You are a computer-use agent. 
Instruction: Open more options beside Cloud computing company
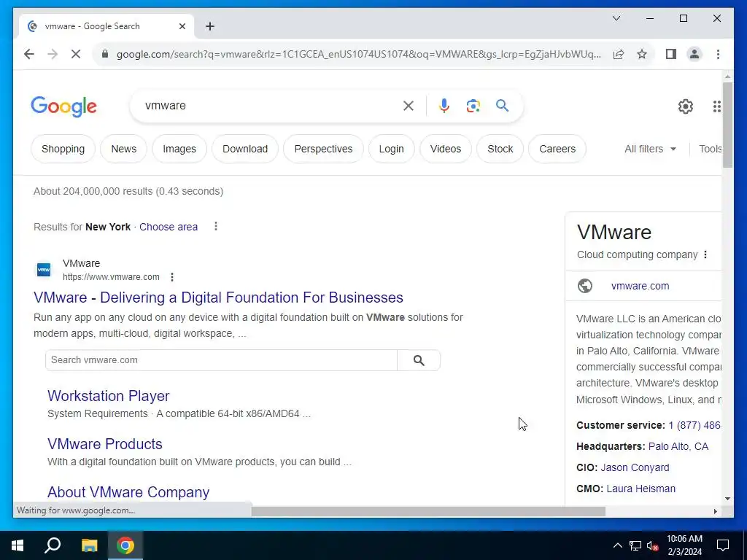pyautogui.click(x=705, y=254)
